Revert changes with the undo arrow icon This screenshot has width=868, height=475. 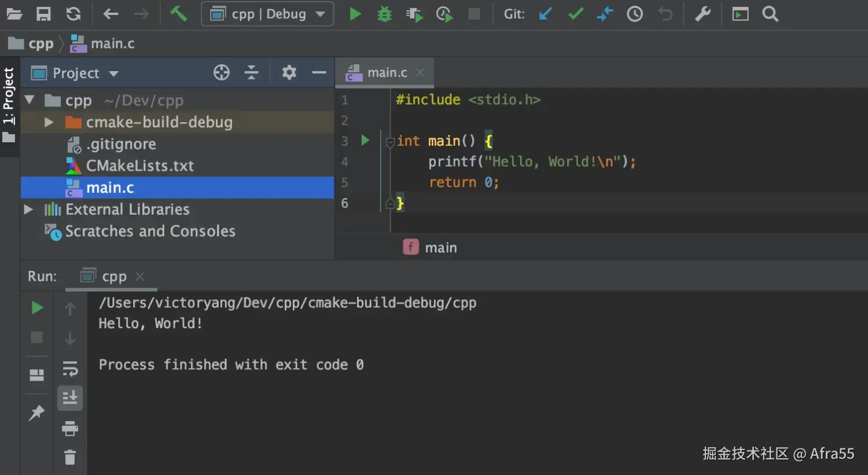tap(665, 14)
